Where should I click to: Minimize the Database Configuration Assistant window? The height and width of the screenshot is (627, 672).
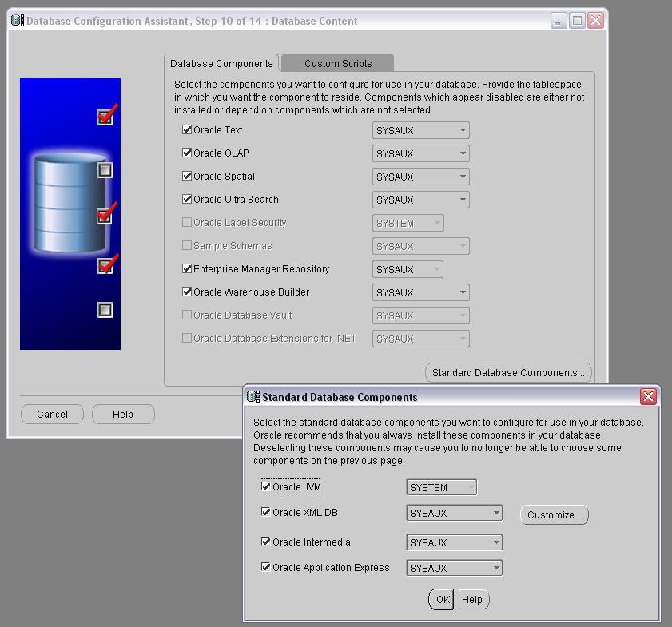coord(559,21)
